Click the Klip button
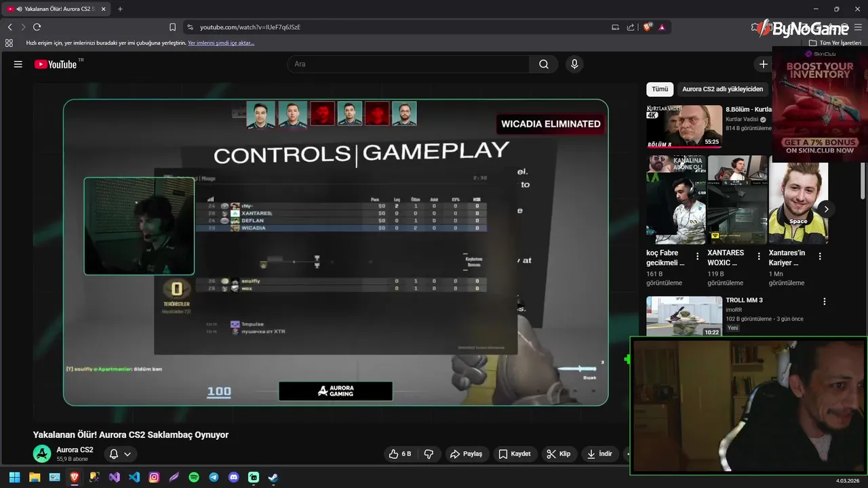 (559, 454)
